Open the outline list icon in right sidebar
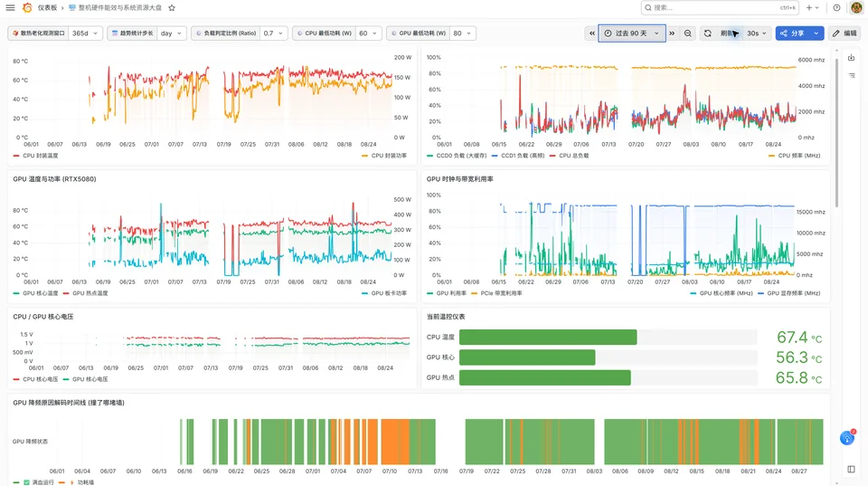 pos(852,75)
